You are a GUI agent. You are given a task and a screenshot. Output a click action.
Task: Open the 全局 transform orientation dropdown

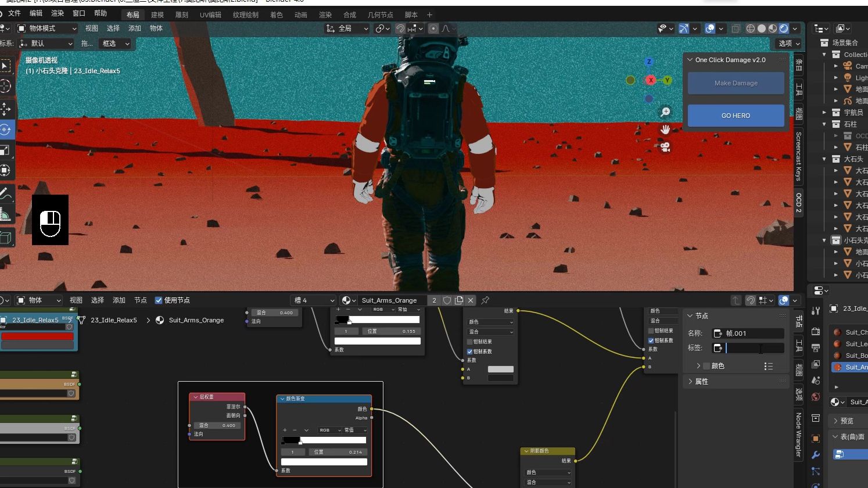(347, 28)
